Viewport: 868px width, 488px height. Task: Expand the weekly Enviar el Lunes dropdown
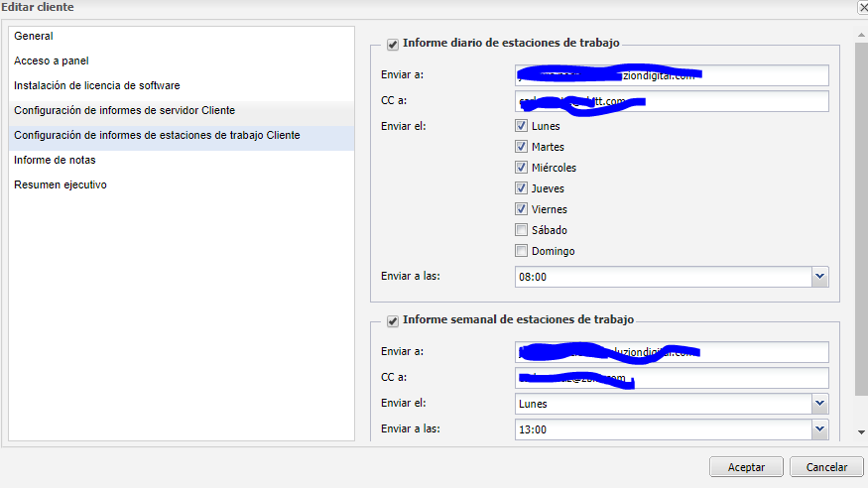(819, 404)
